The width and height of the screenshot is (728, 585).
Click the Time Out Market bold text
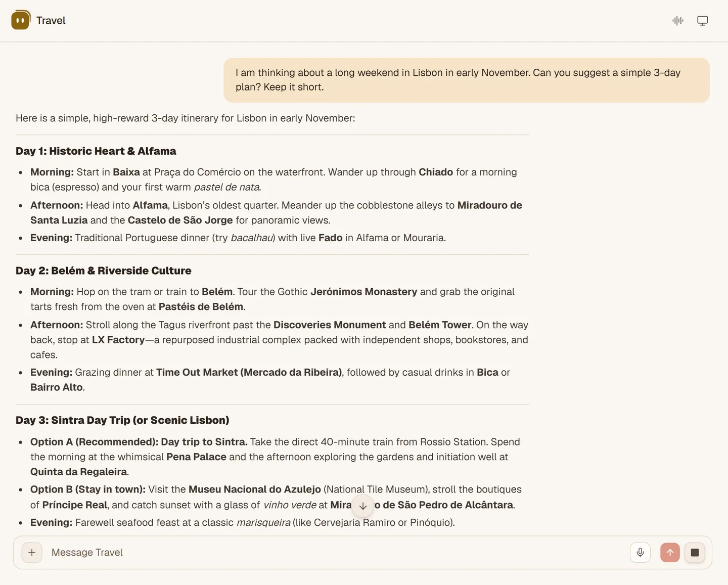pyautogui.click(x=249, y=373)
